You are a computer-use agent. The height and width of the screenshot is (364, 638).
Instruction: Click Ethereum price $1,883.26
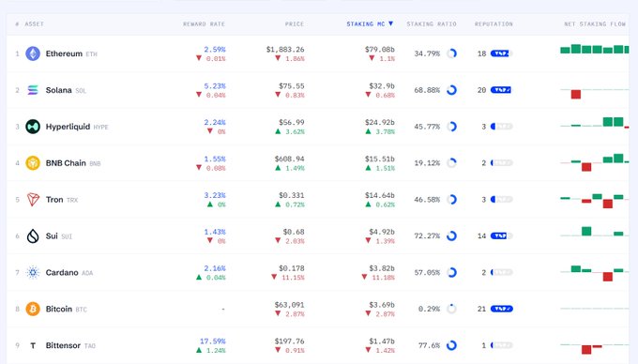[x=285, y=49]
